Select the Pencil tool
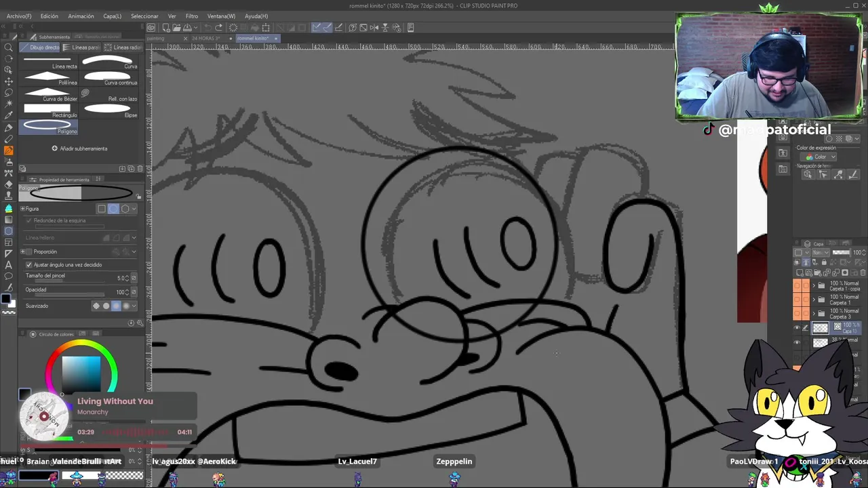The image size is (868, 488). click(9, 139)
